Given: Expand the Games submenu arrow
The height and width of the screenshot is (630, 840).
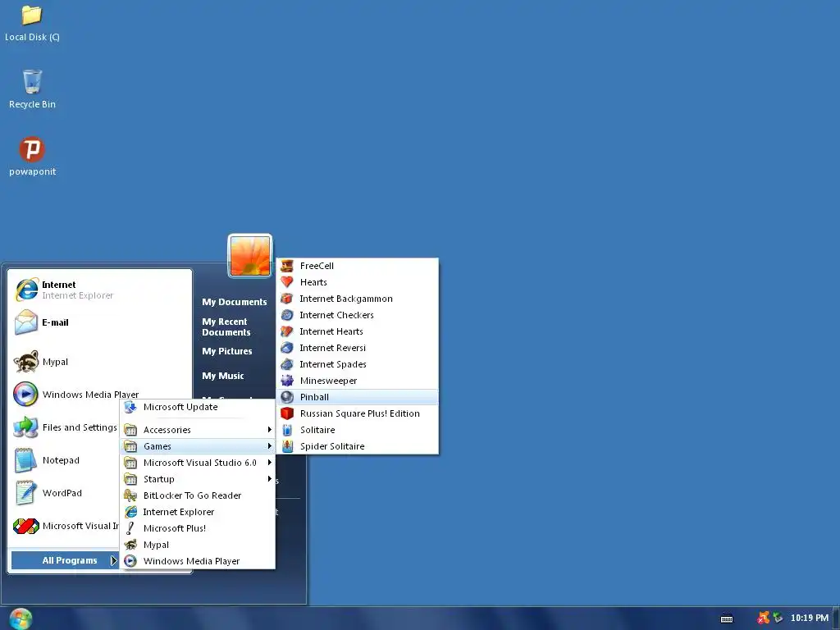Looking at the screenshot, I should [x=269, y=446].
